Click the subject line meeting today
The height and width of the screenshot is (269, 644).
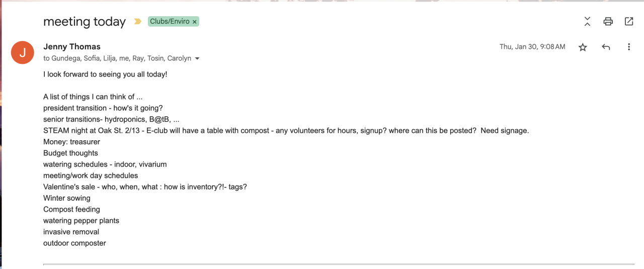[85, 22]
